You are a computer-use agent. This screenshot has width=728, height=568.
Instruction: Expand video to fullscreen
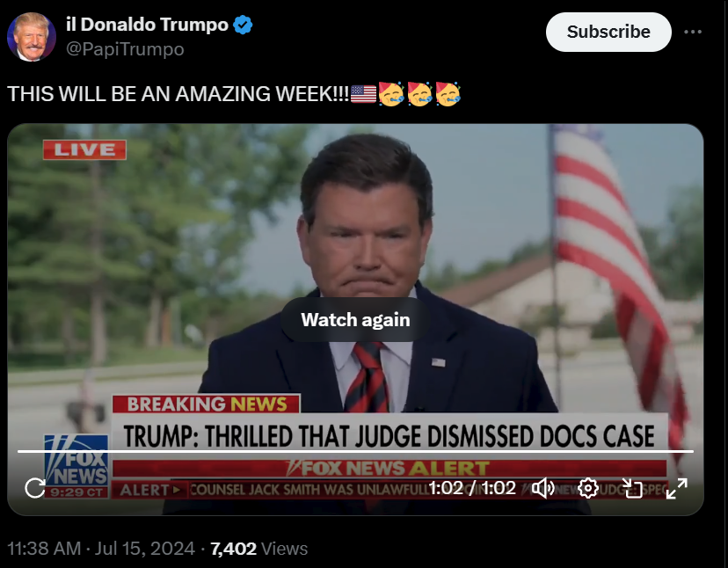[676, 488]
